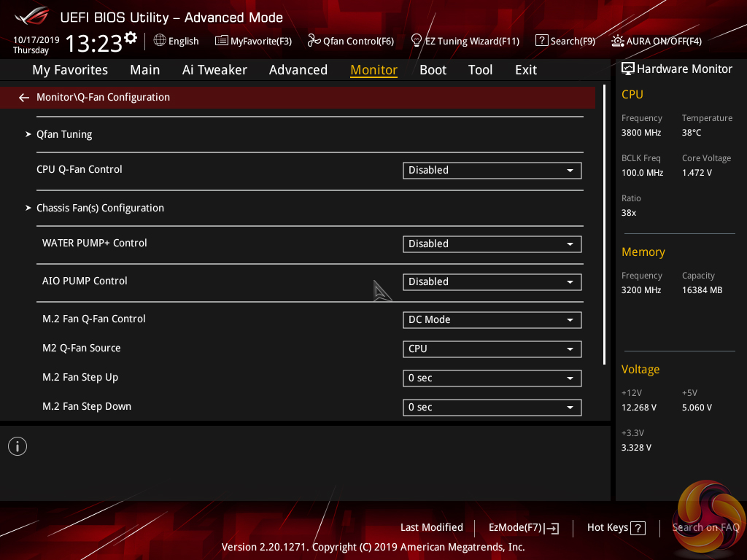Viewport: 747px width, 560px height.
Task: Open Search(F9) question mark icon
Action: tap(541, 41)
